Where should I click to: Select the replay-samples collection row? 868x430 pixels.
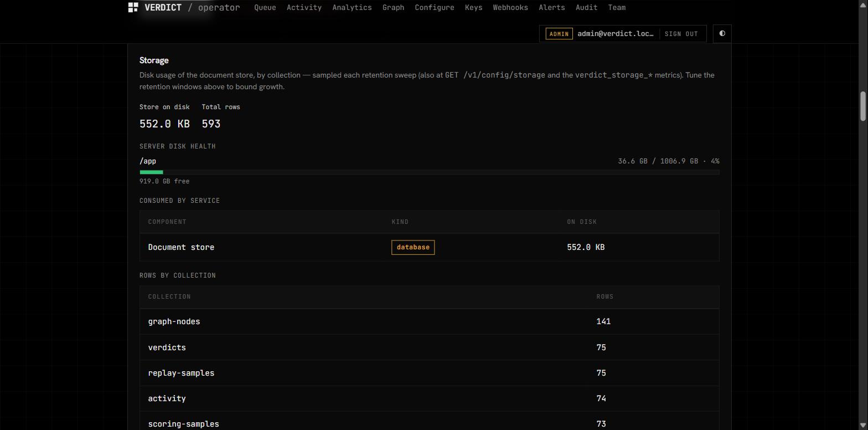pyautogui.click(x=430, y=373)
